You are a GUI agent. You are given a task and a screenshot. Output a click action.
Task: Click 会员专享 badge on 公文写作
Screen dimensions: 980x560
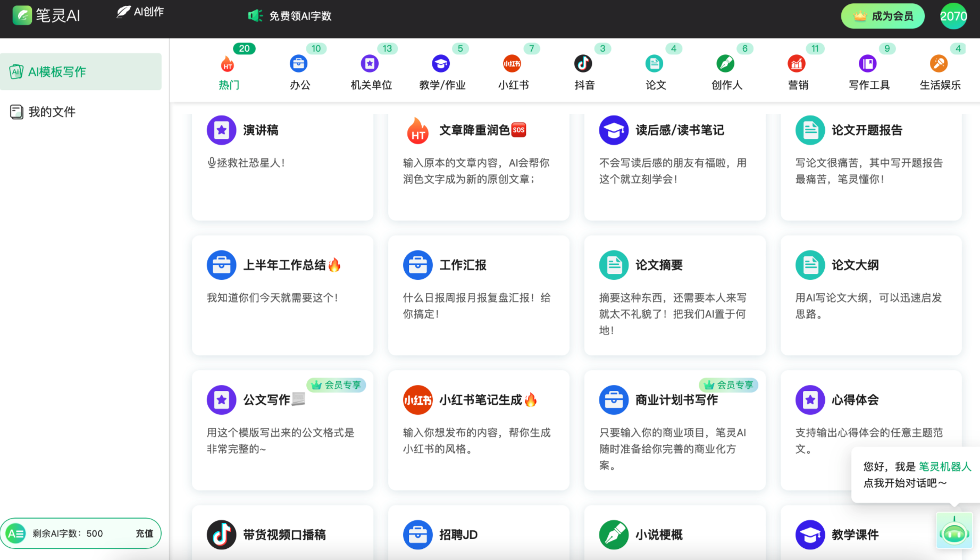click(336, 385)
